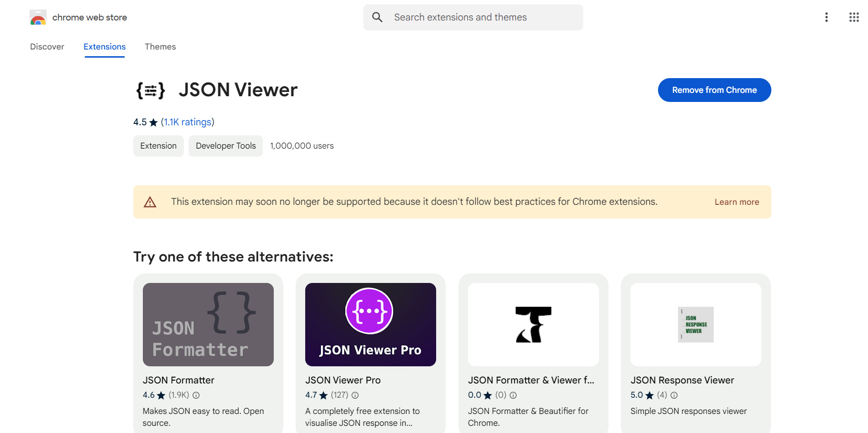The width and height of the screenshot is (868, 433).
Task: Click the info icon beside JSON Formatter rating
Action: click(196, 395)
